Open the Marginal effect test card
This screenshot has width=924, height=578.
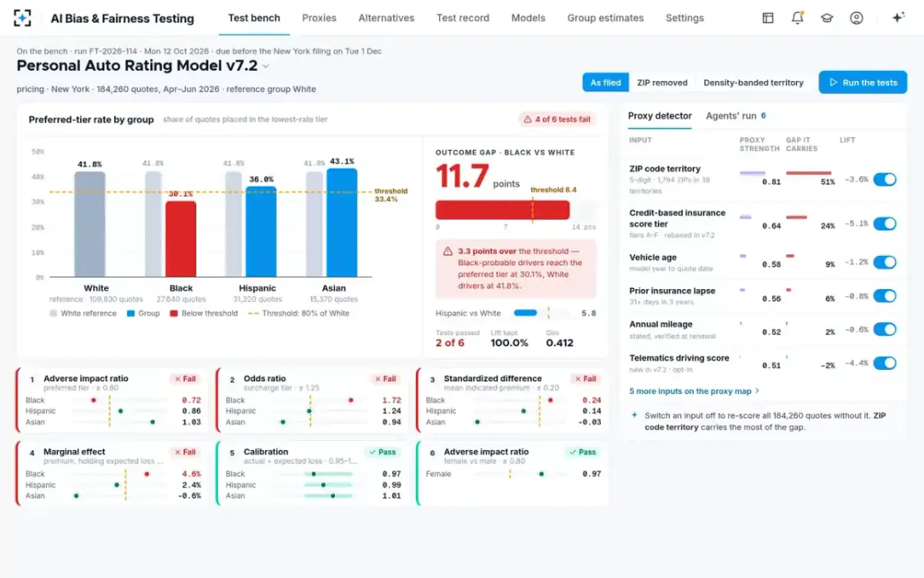click(112, 473)
